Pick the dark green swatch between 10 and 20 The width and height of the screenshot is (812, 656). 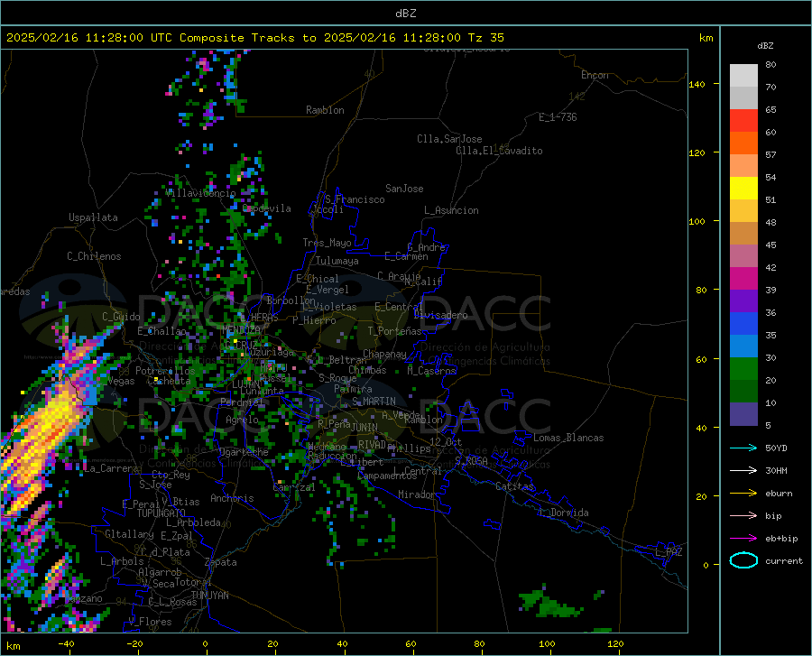tap(743, 392)
